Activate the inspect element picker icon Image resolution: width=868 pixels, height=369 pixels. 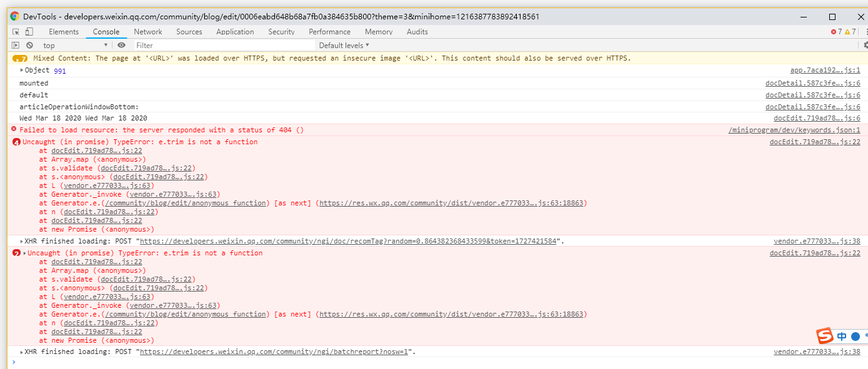tap(16, 31)
